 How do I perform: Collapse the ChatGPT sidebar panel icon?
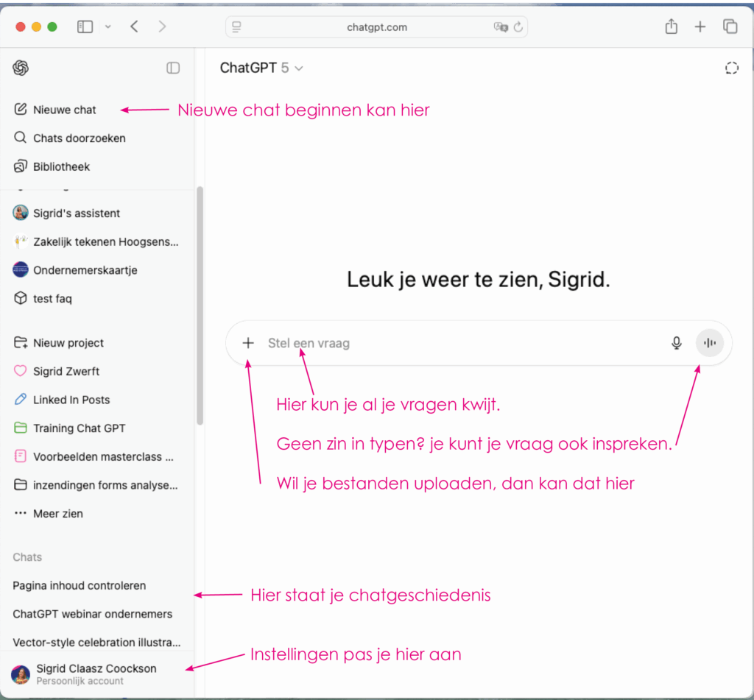pyautogui.click(x=173, y=68)
